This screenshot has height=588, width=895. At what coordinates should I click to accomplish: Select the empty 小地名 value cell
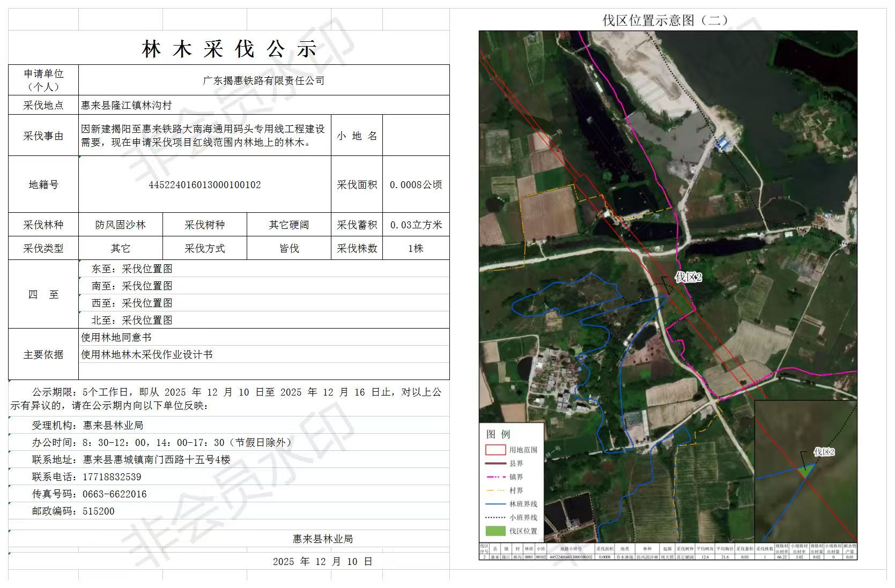pyautogui.click(x=416, y=136)
